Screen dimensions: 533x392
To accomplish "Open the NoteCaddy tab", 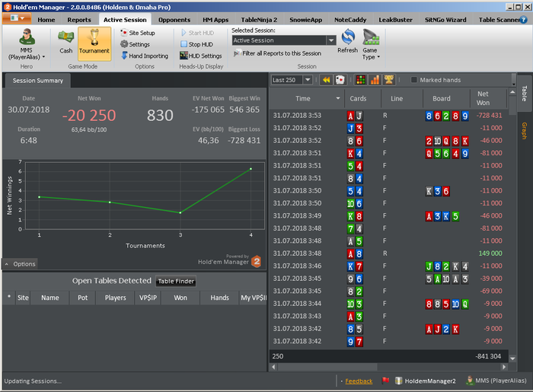I will point(350,20).
